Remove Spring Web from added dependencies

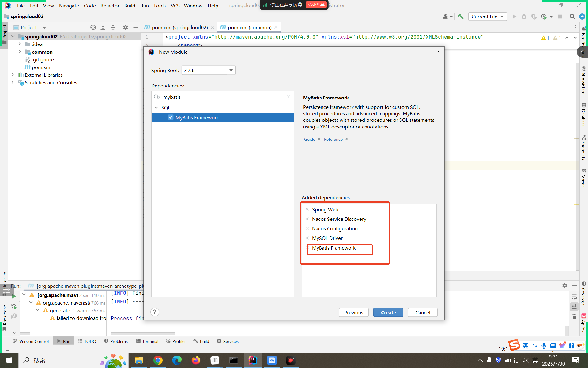307,209
